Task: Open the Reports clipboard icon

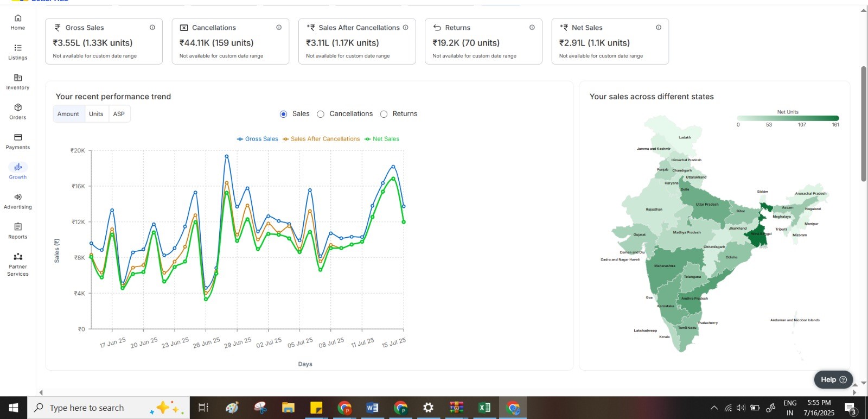Action: [x=18, y=227]
